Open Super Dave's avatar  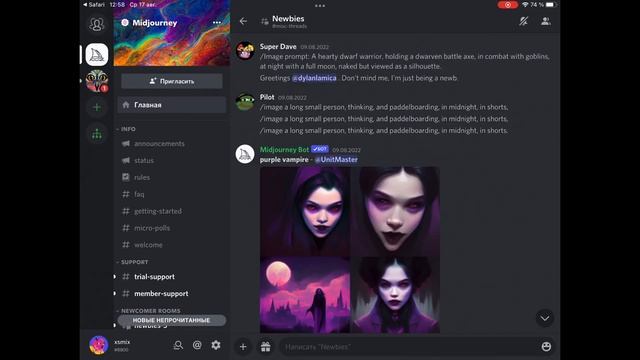[245, 51]
